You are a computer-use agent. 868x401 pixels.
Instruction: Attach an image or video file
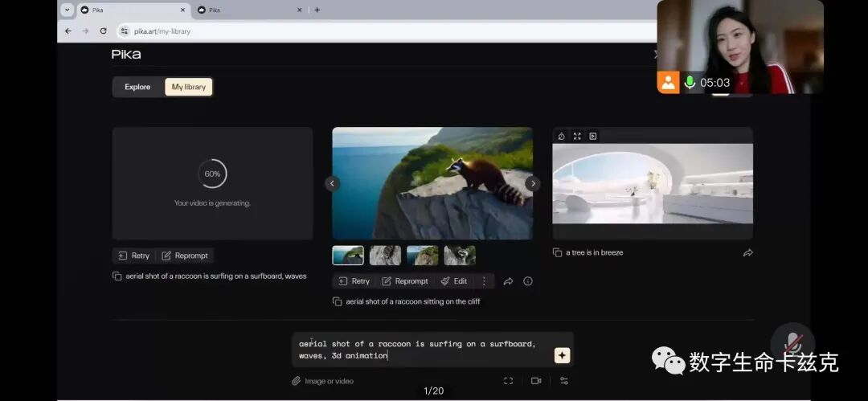[323, 381]
